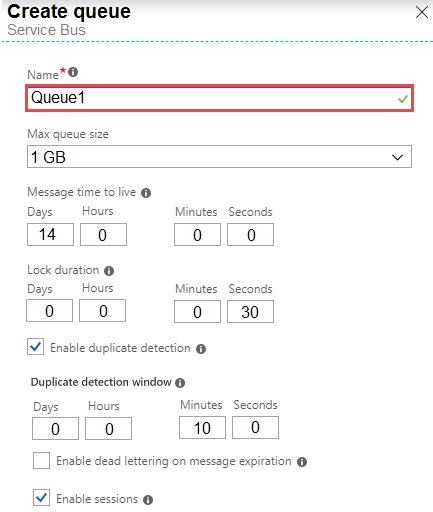Viewport: 433px width, 512px height.
Task: Check Enable dead lettering on message expiration
Action: (x=41, y=460)
